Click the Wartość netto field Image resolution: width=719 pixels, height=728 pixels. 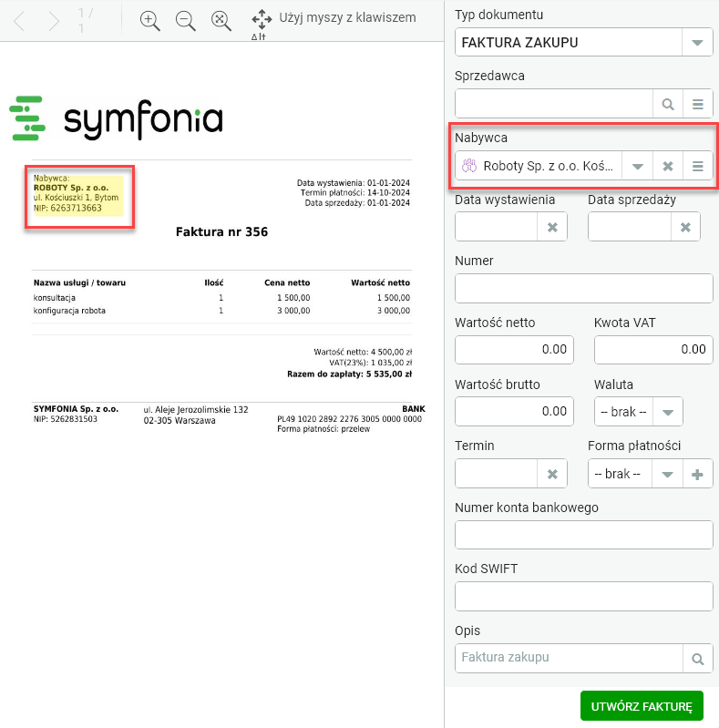tap(514, 350)
